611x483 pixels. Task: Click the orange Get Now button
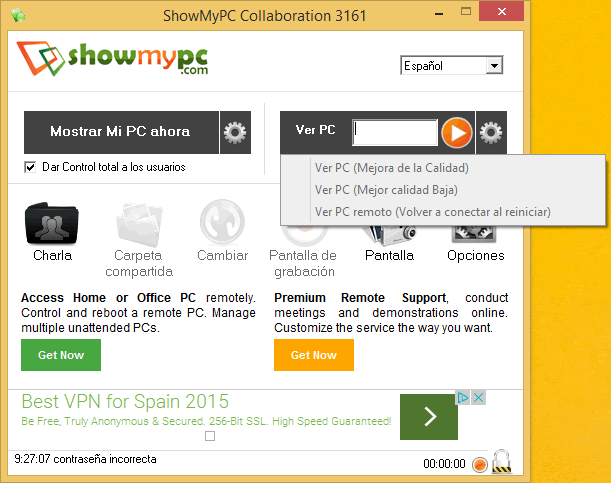pos(313,355)
